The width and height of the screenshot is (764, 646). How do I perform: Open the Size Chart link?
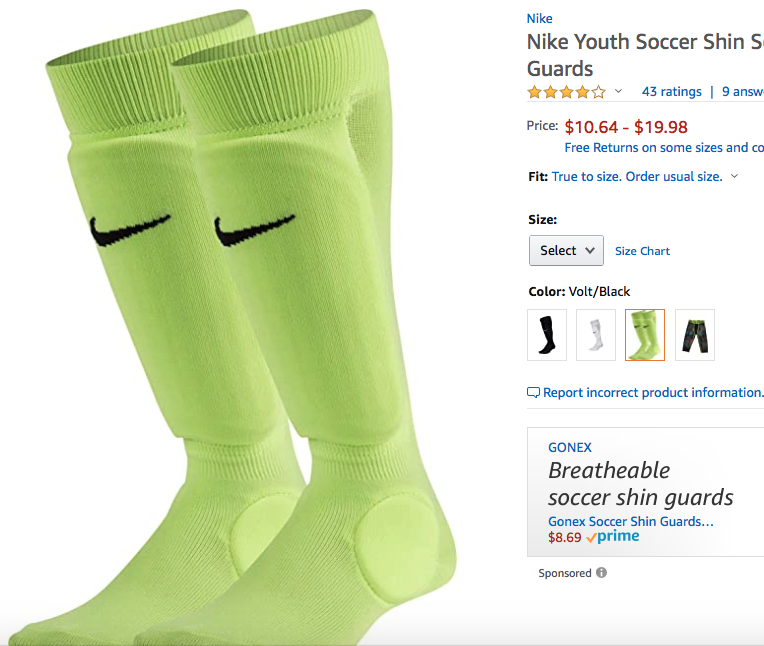pyautogui.click(x=642, y=251)
